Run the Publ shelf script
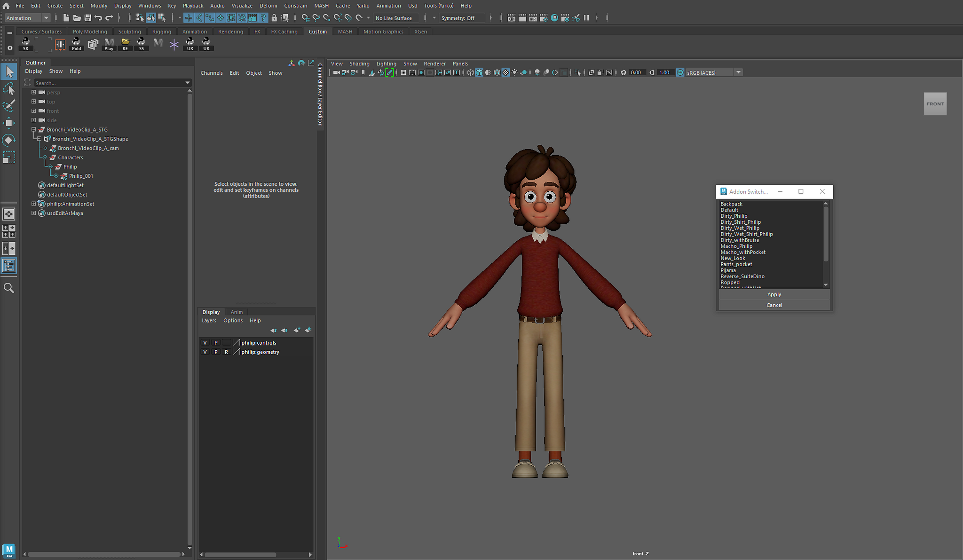This screenshot has height=560, width=963. (x=76, y=45)
